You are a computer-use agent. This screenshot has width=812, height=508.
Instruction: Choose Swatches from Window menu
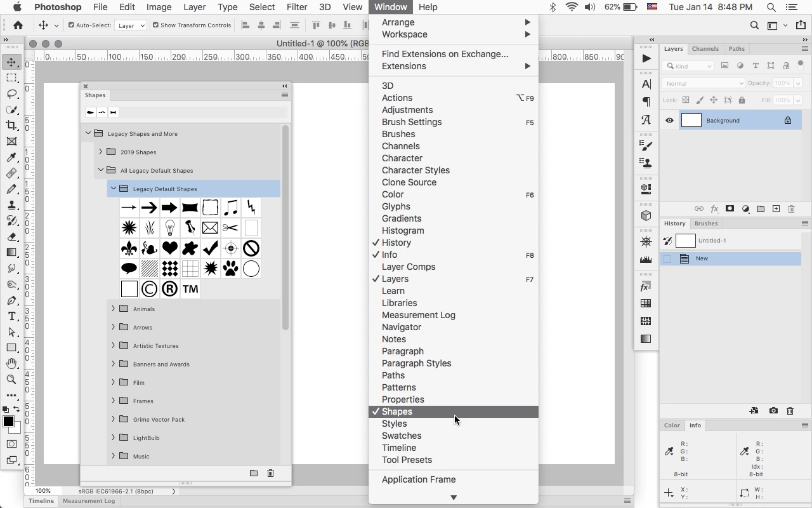pyautogui.click(x=453, y=436)
